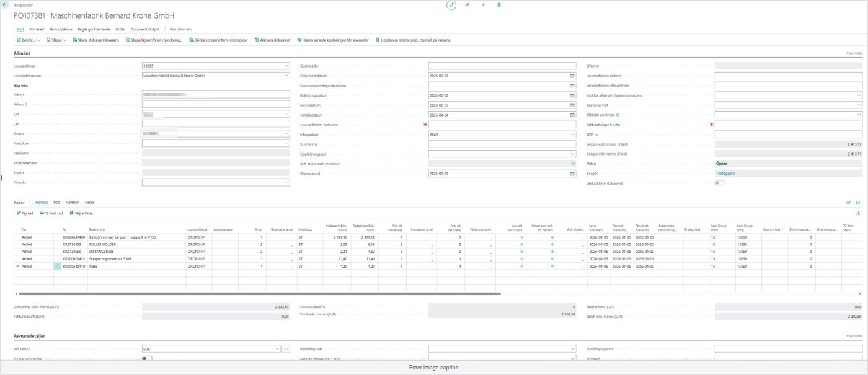
Task: Switch to the Förbered tab
Action: [37, 29]
